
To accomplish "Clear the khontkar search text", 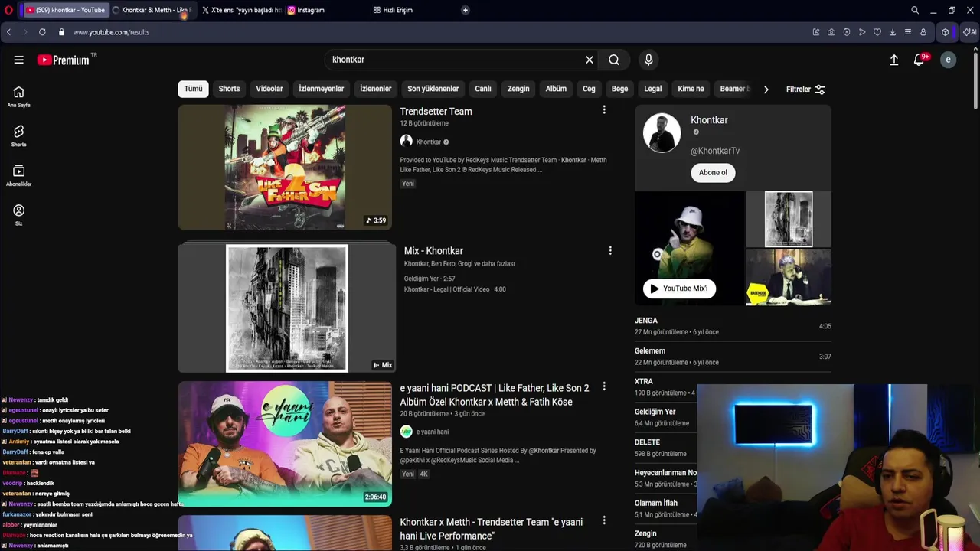I will pyautogui.click(x=590, y=60).
